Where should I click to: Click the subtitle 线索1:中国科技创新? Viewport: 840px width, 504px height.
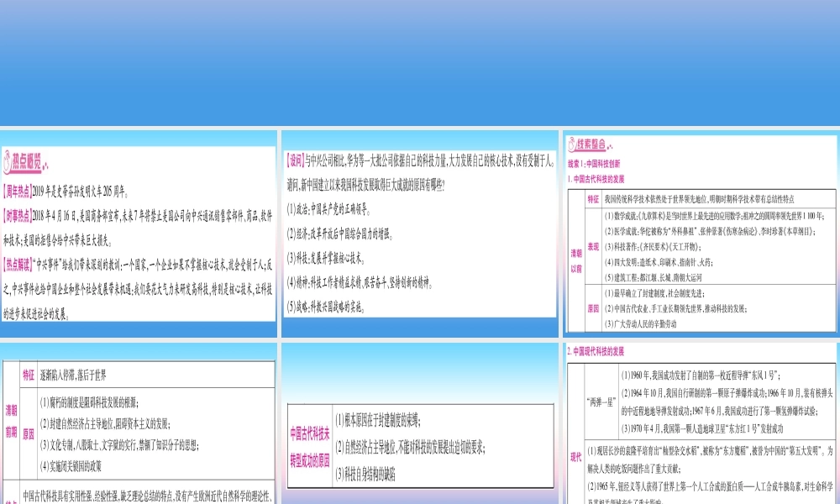594,164
